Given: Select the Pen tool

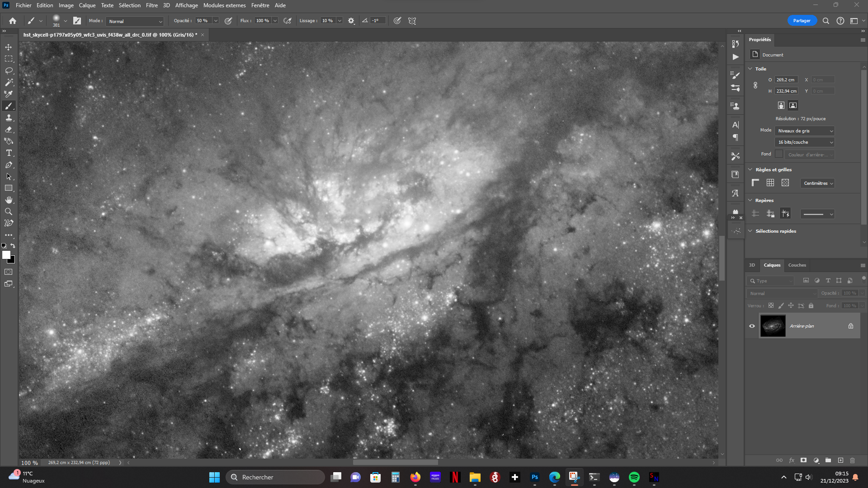Looking at the screenshot, I should pos(9,165).
